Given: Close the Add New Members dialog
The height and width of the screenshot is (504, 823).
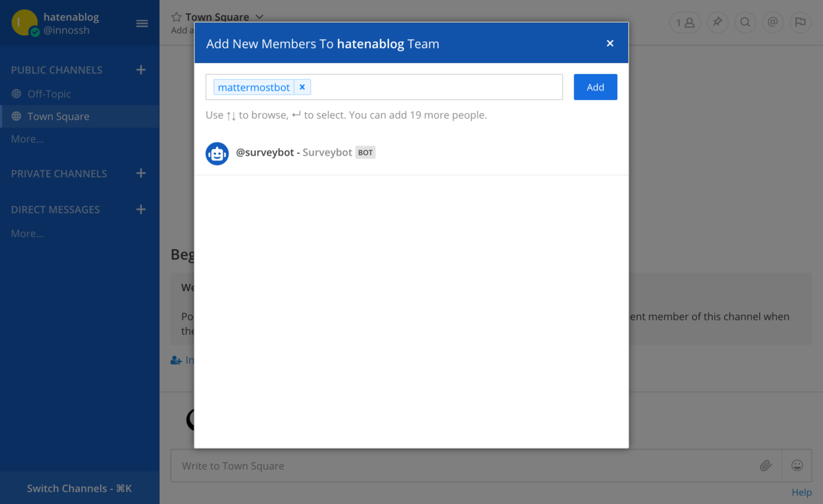Looking at the screenshot, I should tap(610, 43).
